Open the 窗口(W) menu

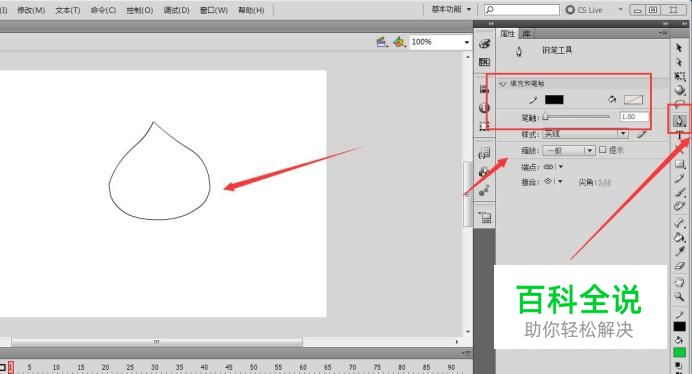[x=214, y=10]
